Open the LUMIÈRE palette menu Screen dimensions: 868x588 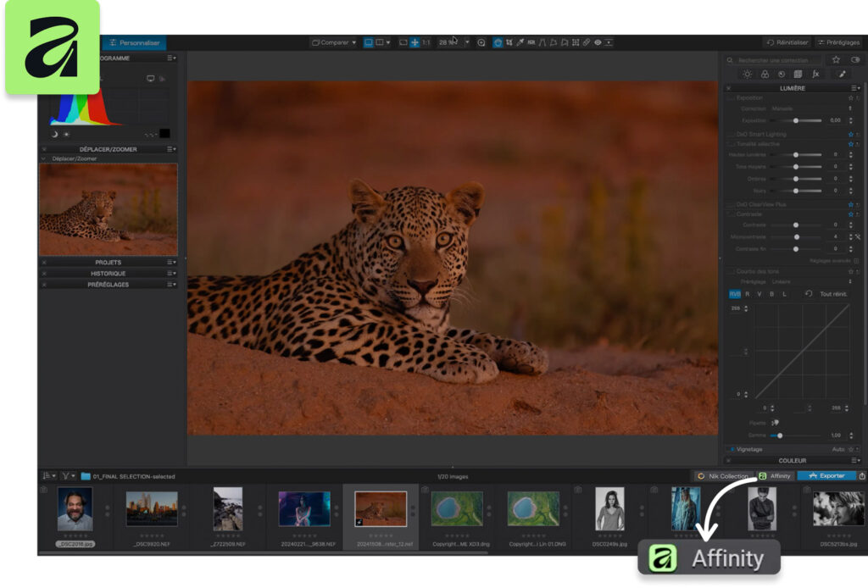click(855, 88)
